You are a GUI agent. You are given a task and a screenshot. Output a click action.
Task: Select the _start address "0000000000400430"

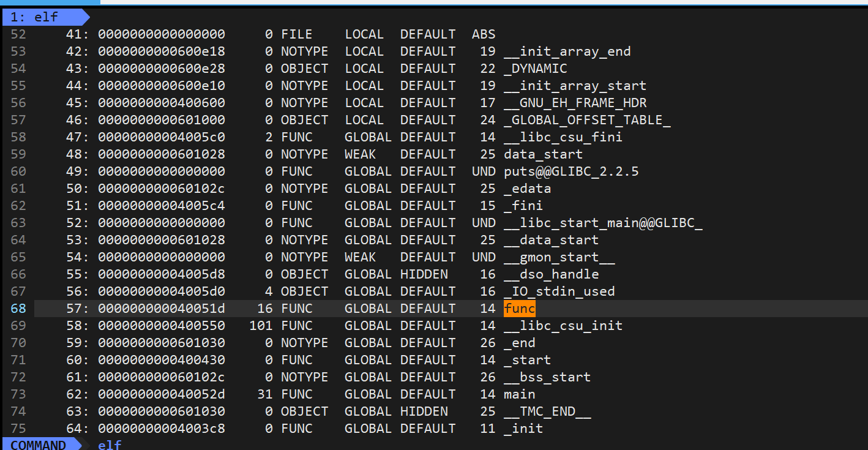(162, 360)
